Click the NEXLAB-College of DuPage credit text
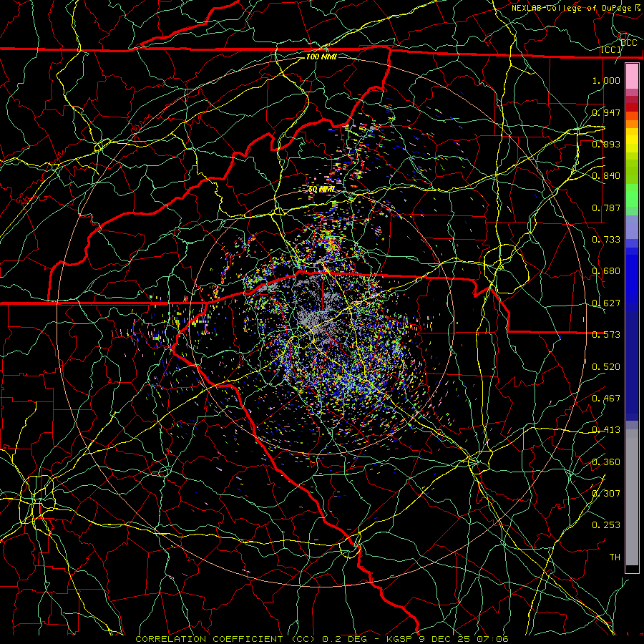This screenshot has width=644, height=644. click(x=571, y=8)
